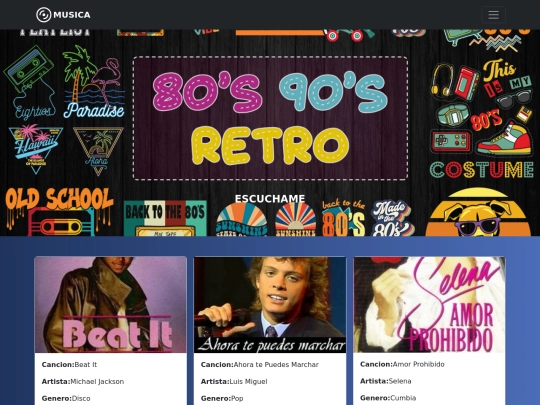540x405 pixels.
Task: Select Cancion: Ahora te Puedes Marchar text
Action: [260, 364]
